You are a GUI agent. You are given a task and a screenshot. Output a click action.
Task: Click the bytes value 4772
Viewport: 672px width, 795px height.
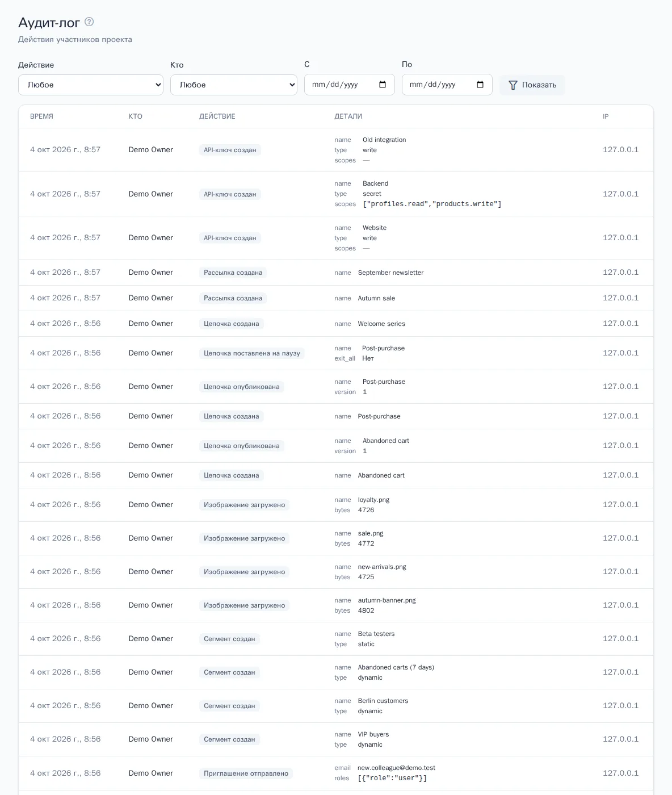pyautogui.click(x=366, y=543)
